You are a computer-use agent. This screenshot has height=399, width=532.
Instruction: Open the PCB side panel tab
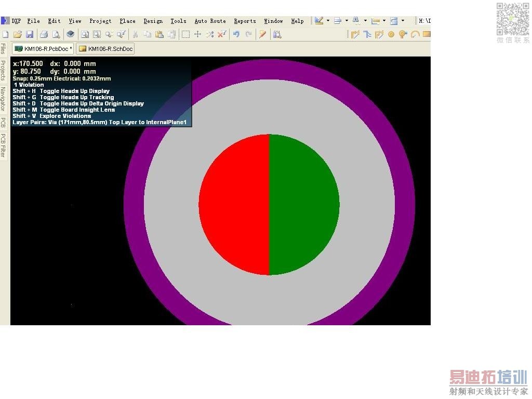4,123
